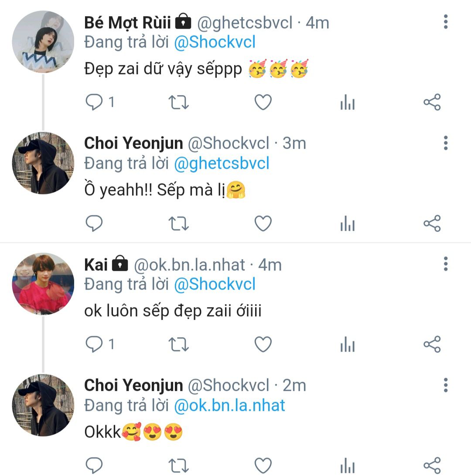Screen dimensions: 471x476
Task: Share Kai's tweet
Action: (432, 345)
